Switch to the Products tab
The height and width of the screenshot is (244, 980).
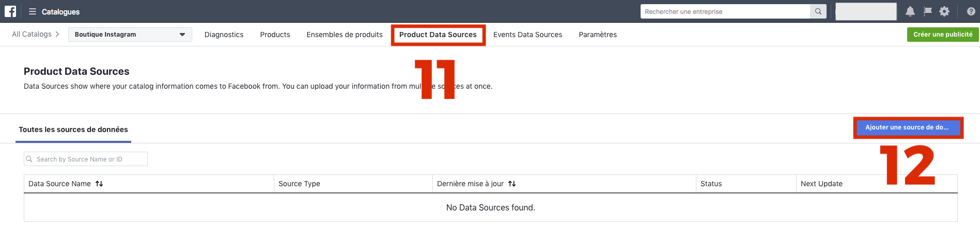pyautogui.click(x=275, y=35)
